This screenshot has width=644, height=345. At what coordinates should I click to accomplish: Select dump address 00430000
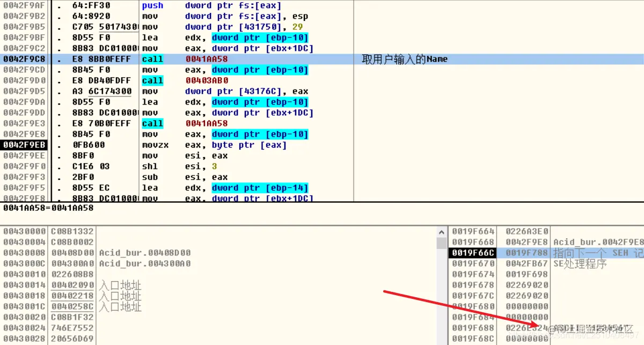(x=25, y=231)
